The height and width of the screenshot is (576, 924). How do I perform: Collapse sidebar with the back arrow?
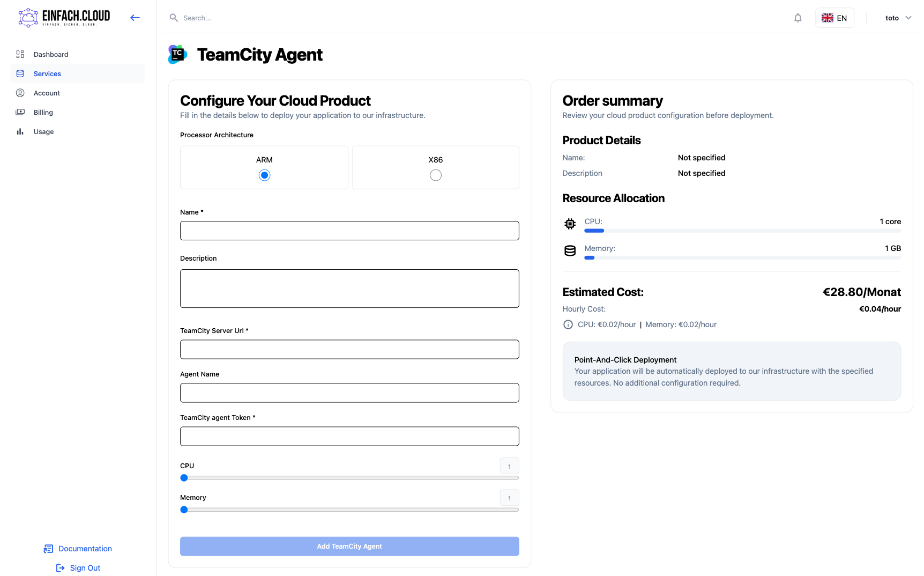(135, 18)
